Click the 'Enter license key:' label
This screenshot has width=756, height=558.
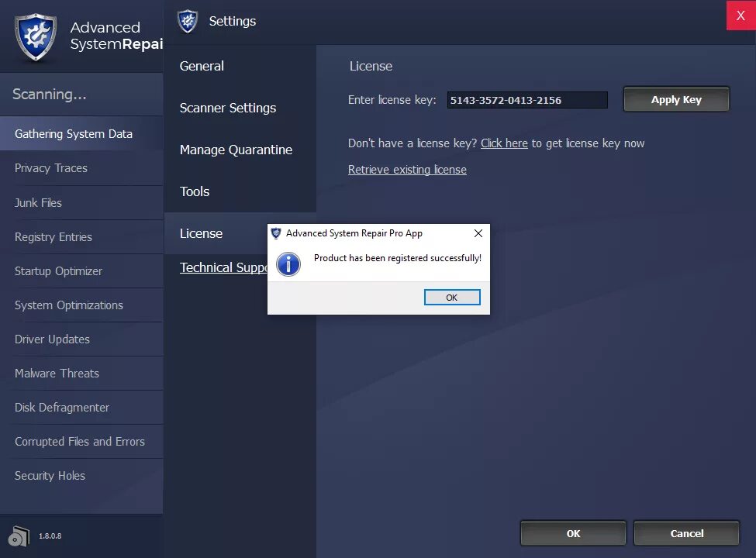[392, 100]
